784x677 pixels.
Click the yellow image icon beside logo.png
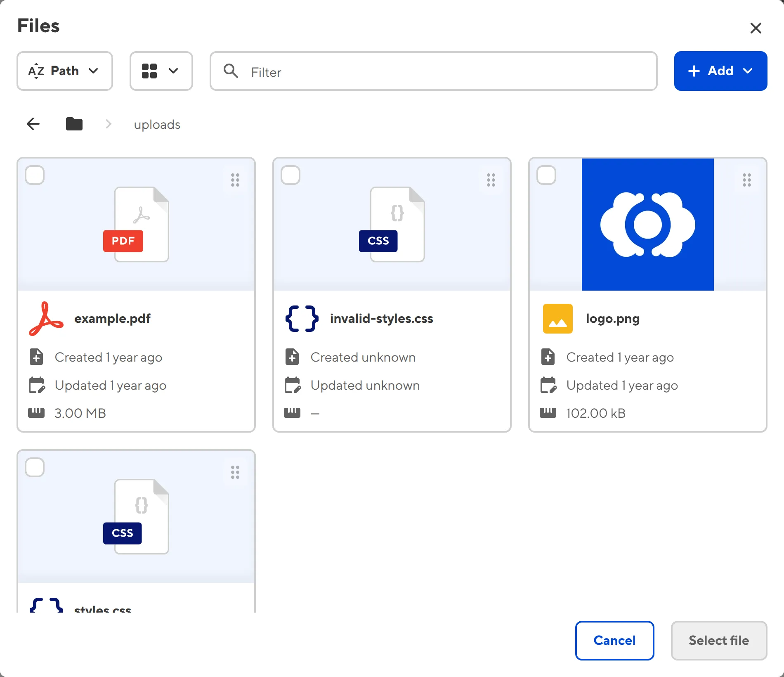click(x=557, y=319)
